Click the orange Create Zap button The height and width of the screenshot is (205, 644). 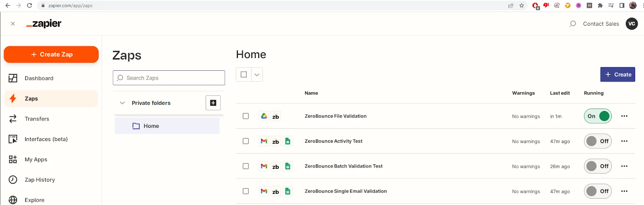51,55
